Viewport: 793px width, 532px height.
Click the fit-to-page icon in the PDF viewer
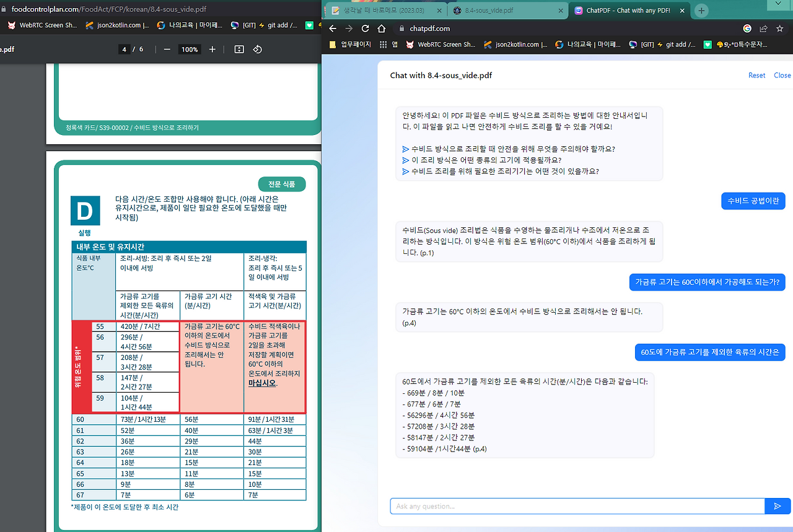[x=239, y=50]
